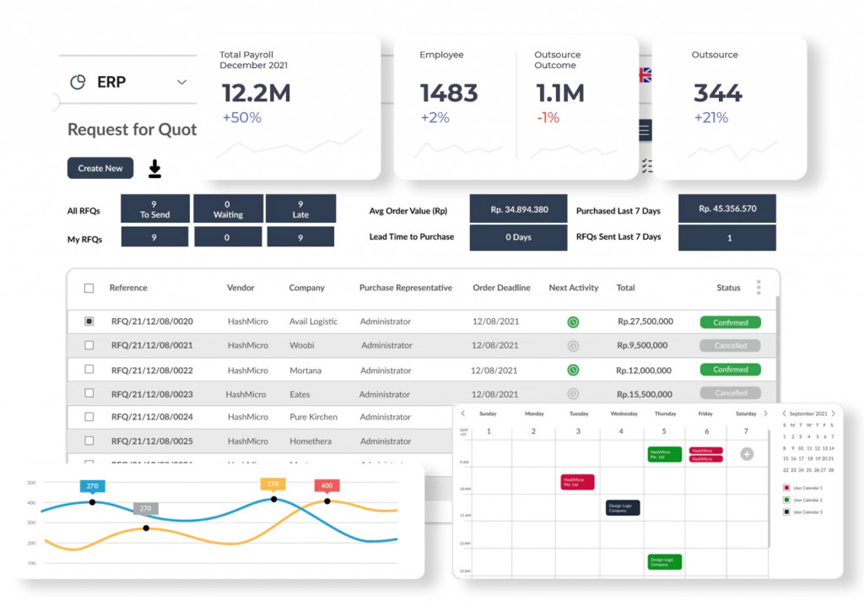
Task: Click the download icon beside Create New
Action: point(154,169)
